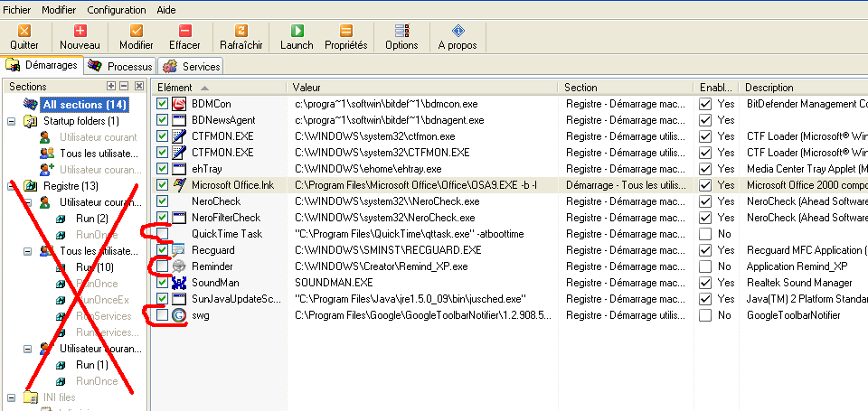Close the Sections panel with the X icon

139,86
